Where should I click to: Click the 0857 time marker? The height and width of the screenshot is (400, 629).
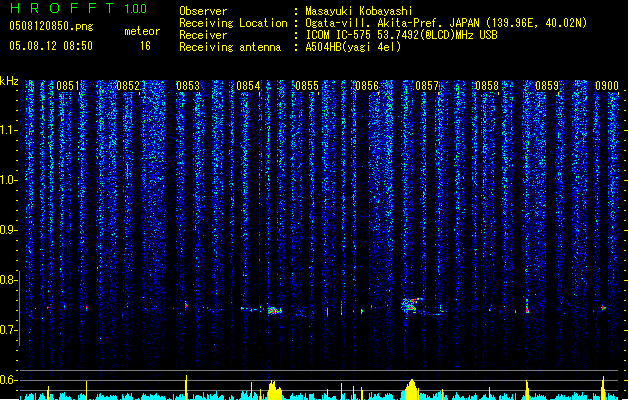(x=427, y=86)
